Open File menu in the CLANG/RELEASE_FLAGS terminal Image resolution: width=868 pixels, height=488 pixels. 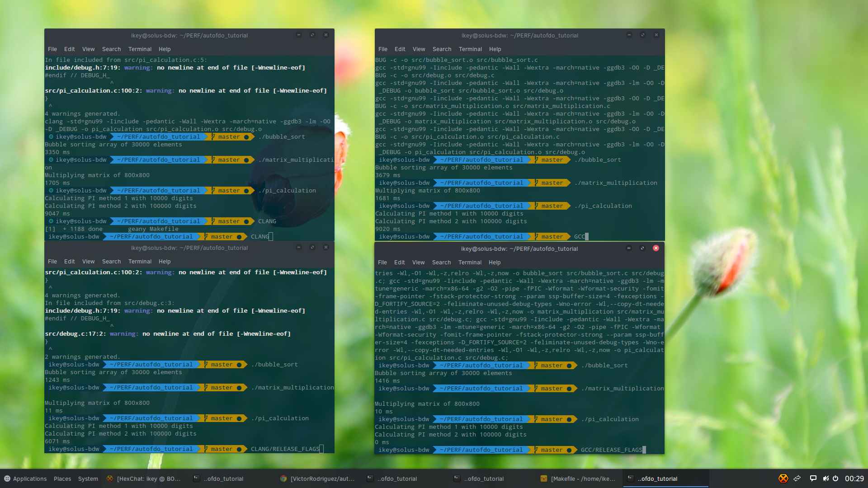52,262
